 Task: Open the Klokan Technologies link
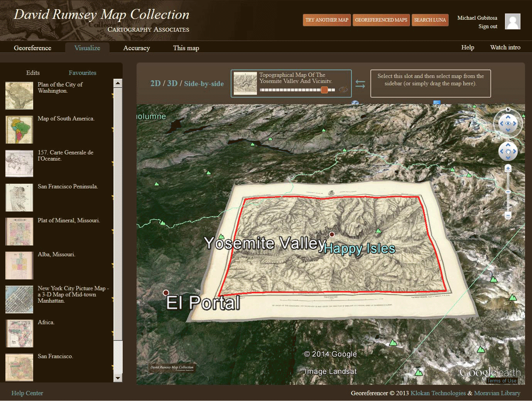click(438, 393)
